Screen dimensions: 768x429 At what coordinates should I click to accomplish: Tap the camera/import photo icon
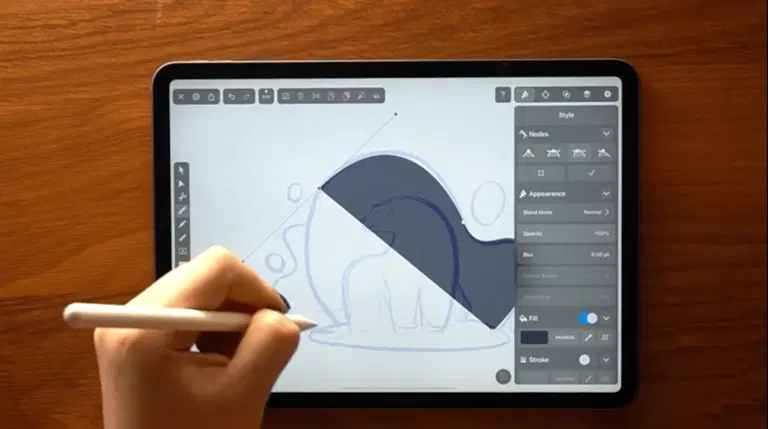coord(286,96)
